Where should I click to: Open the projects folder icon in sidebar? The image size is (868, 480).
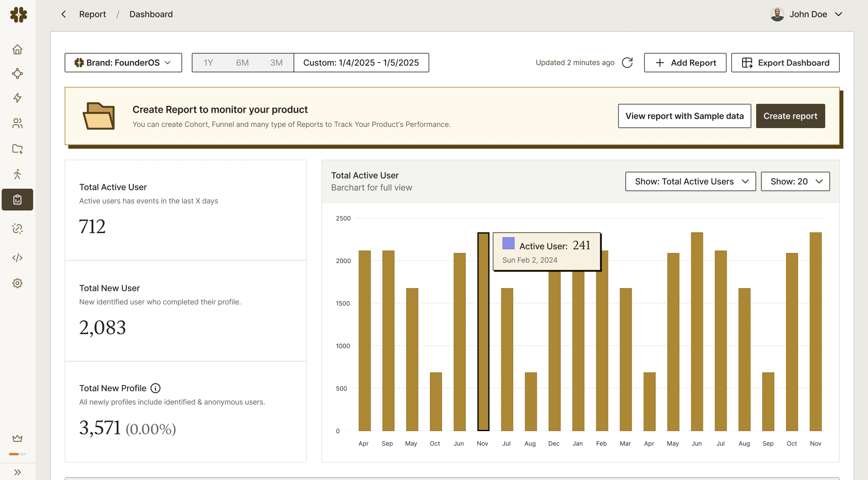click(17, 149)
